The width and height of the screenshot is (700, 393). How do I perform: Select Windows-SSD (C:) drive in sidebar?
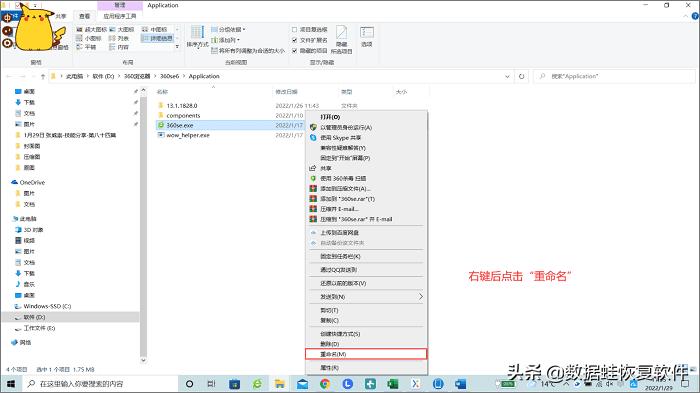coord(47,306)
